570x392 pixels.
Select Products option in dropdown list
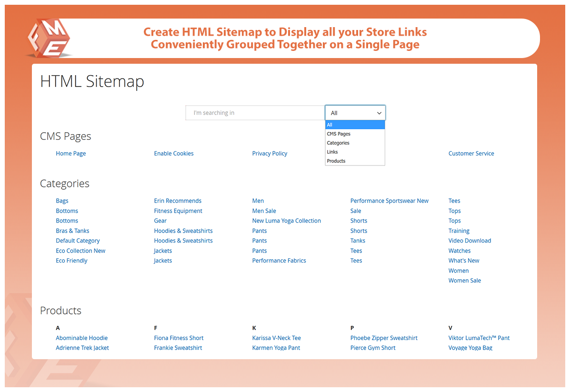(336, 161)
